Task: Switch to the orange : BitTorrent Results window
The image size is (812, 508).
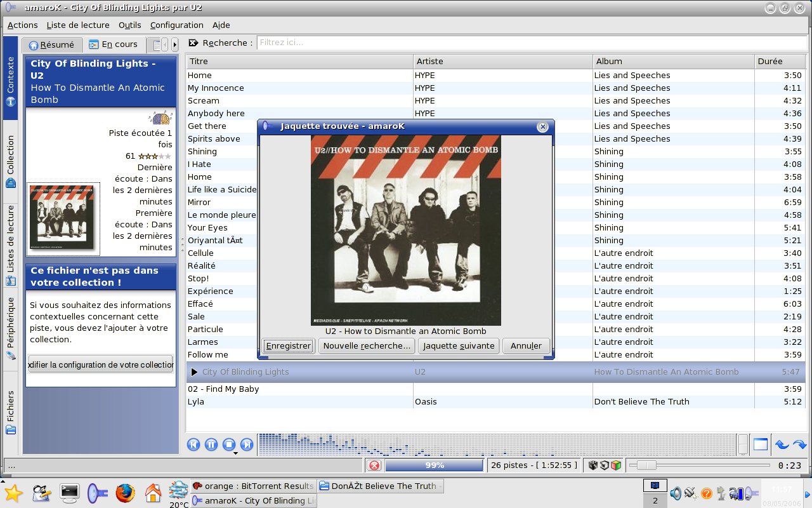Action: pos(253,486)
